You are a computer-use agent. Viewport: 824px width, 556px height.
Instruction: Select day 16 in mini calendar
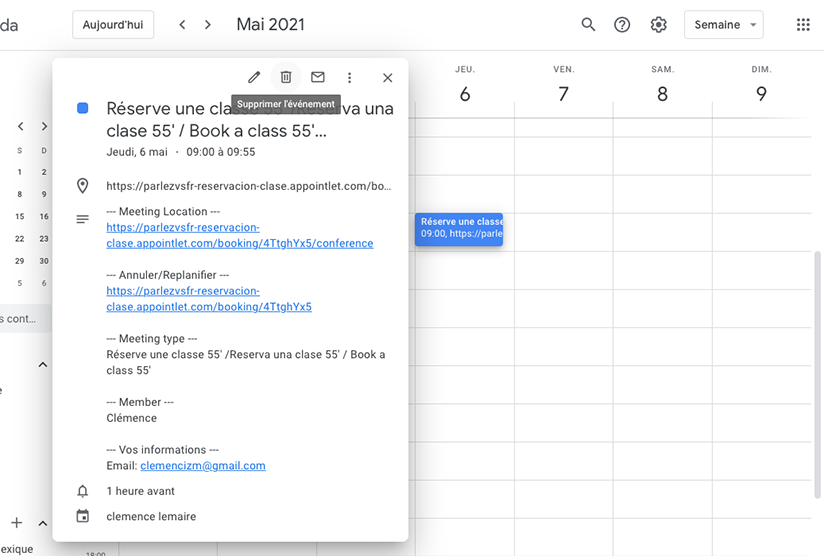44,217
